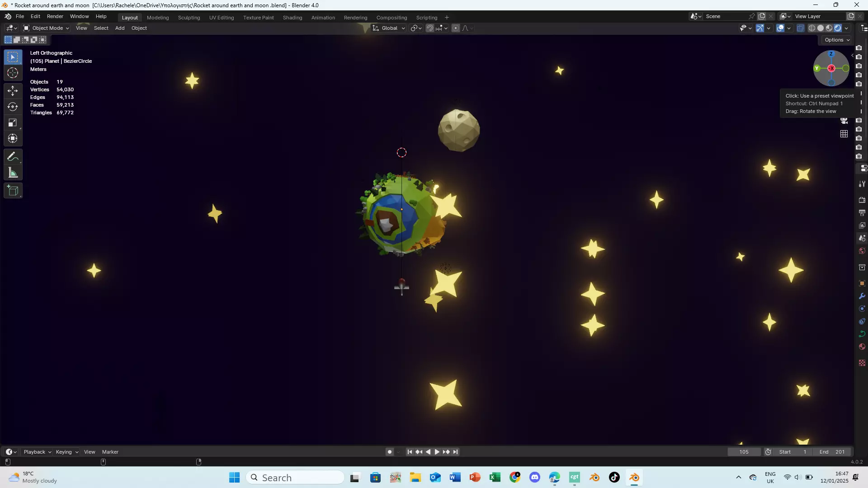Toggle proportional editing button

point(456,28)
